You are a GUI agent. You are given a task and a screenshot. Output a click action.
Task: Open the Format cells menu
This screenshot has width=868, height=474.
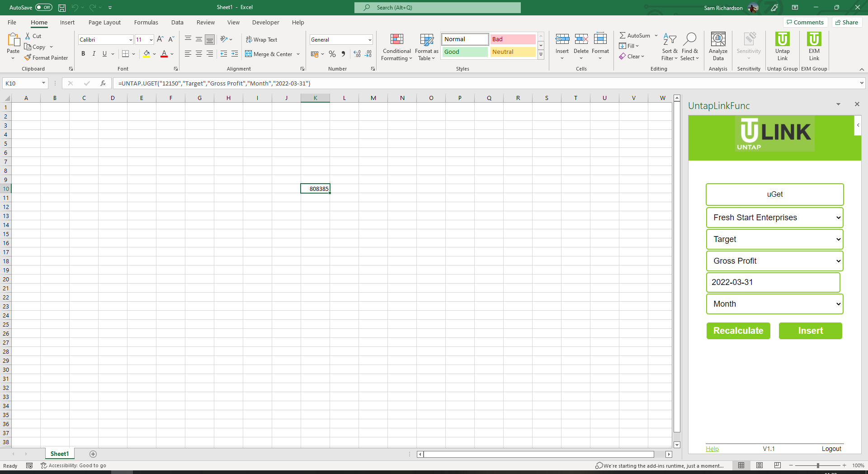(600, 46)
